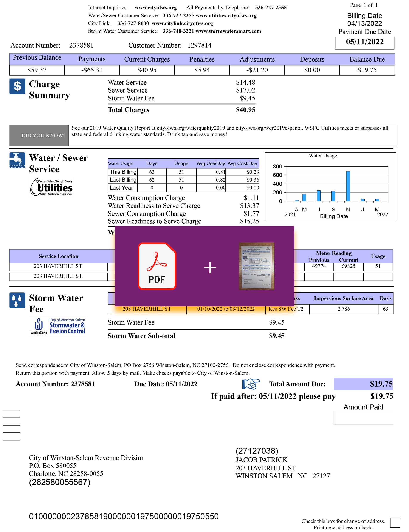
Task: Click the Sewer Readiness to Serve amount $15.25
Action: click(249, 221)
